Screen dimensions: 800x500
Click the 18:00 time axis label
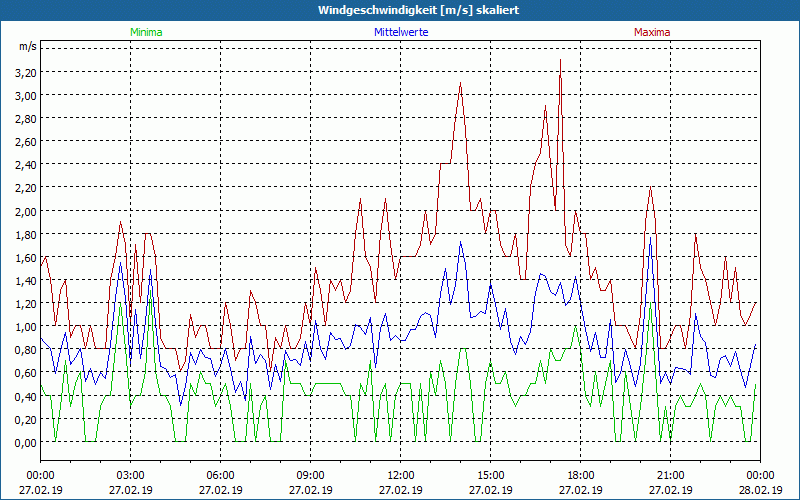tap(581, 476)
